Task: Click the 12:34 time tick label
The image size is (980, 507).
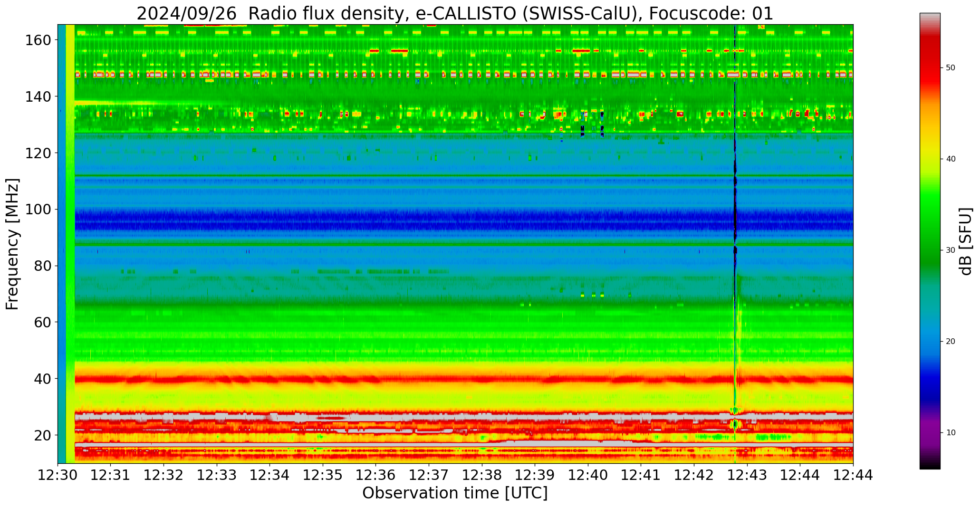Action: 269,475
